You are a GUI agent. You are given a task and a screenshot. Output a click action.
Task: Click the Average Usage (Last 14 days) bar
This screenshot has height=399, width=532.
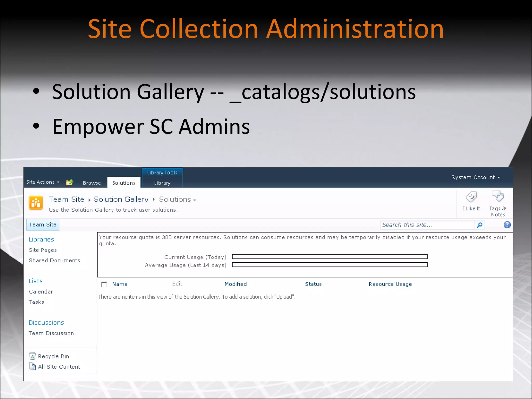(x=330, y=265)
